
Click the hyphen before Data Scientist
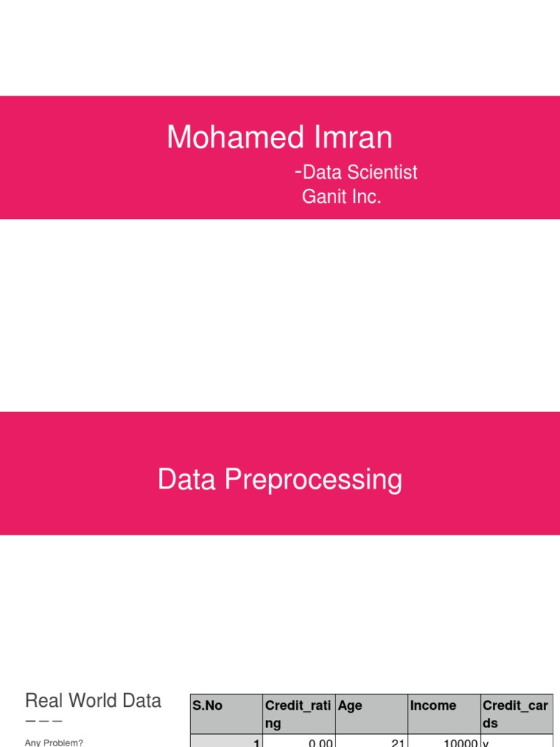coord(298,171)
